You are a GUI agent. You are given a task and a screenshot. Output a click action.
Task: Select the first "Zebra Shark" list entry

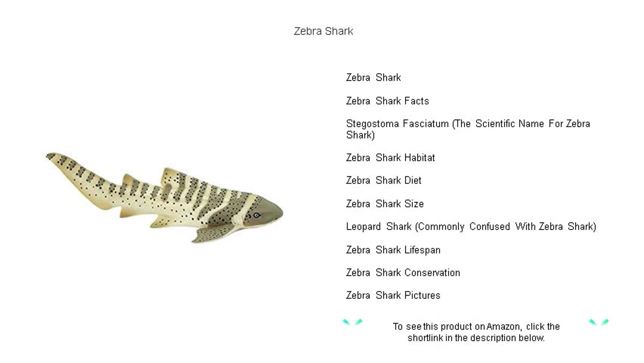pos(373,78)
